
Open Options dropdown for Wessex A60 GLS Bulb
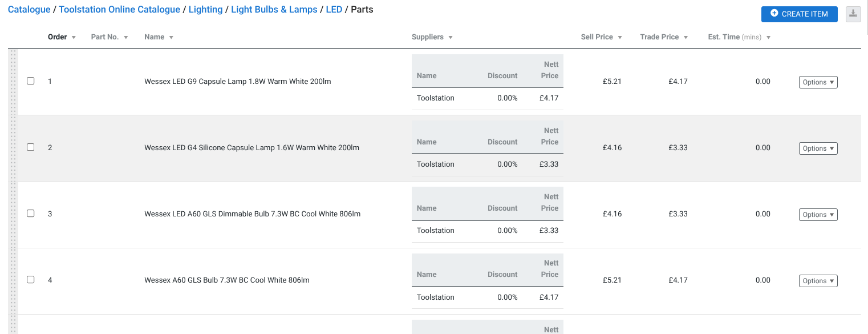(818, 281)
